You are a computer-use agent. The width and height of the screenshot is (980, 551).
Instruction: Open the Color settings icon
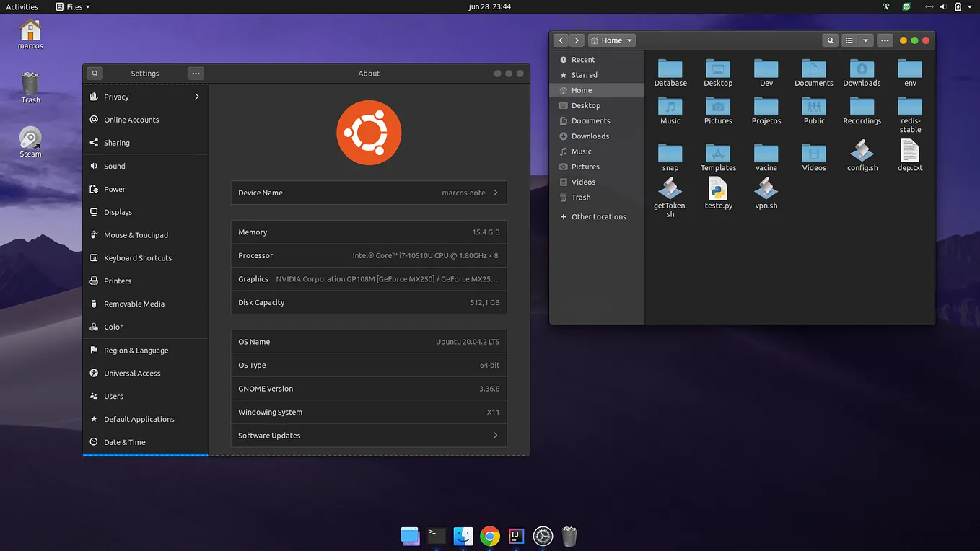click(95, 327)
